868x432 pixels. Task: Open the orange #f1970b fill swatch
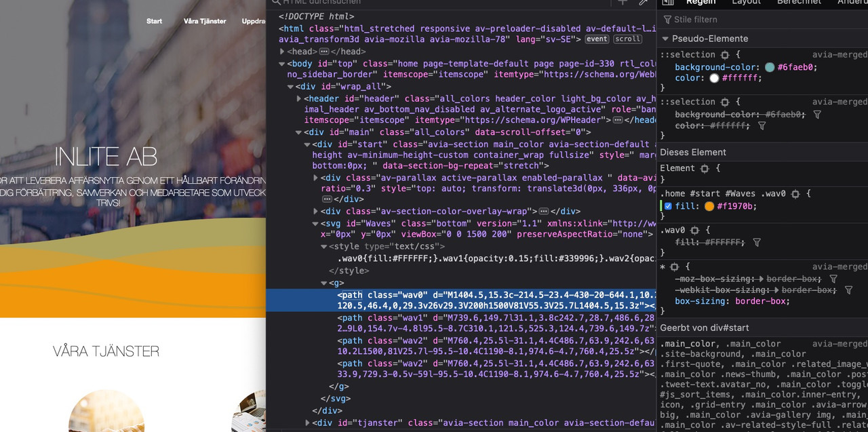pyautogui.click(x=709, y=206)
